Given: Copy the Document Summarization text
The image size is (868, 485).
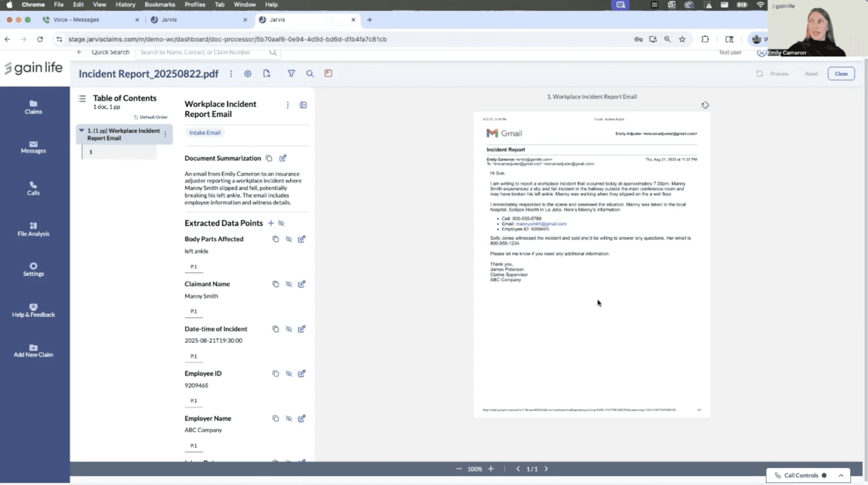Looking at the screenshot, I should (x=269, y=158).
